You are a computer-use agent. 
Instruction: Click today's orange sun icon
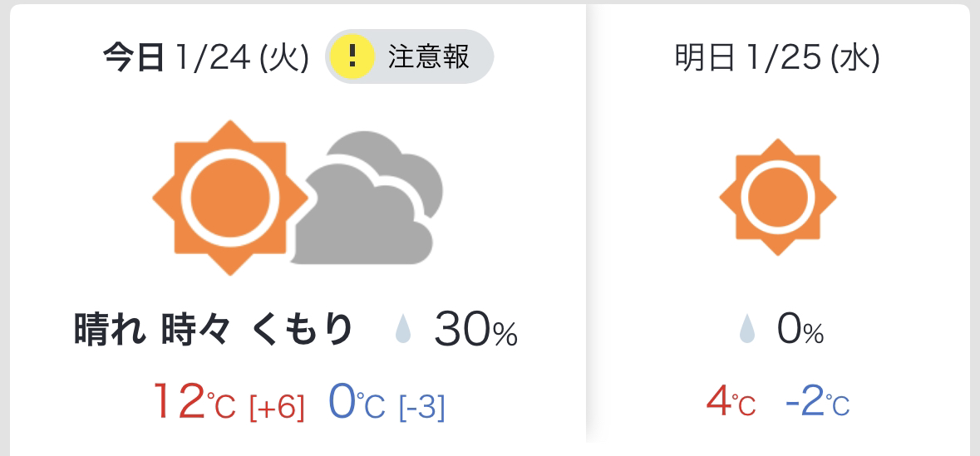230,198
